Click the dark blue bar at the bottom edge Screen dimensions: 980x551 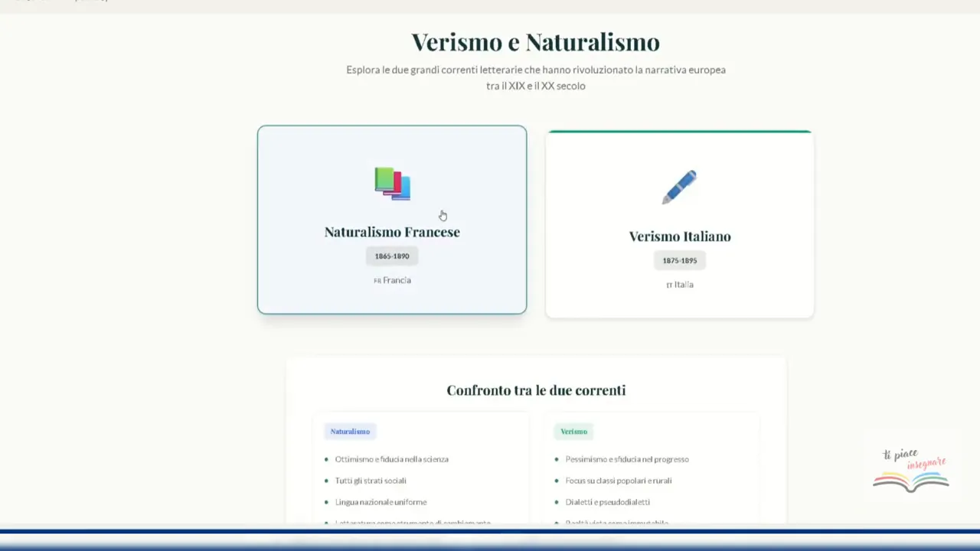click(490, 532)
